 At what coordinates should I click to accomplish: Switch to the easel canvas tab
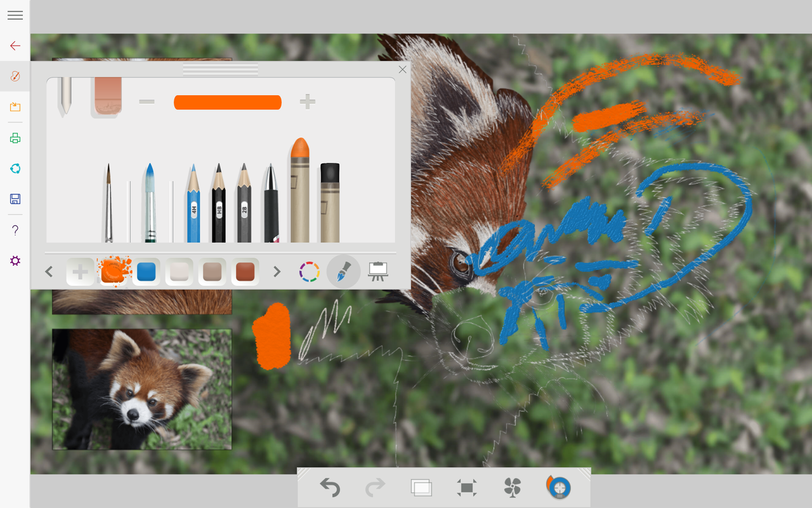[378, 271]
